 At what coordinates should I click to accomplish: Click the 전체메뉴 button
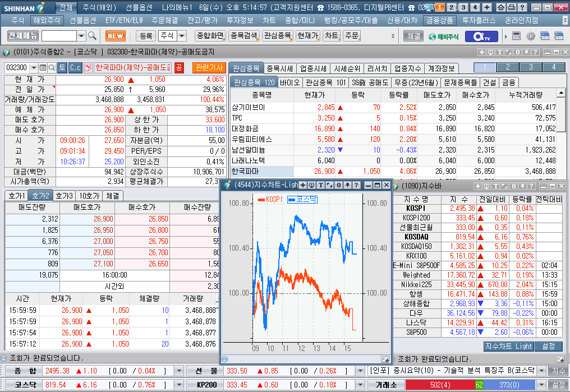[23, 35]
